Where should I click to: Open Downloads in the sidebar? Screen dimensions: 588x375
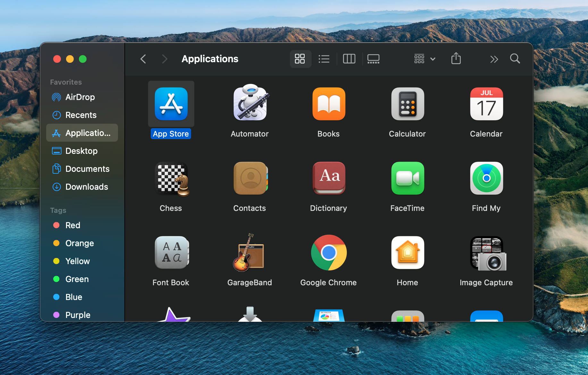pos(87,187)
